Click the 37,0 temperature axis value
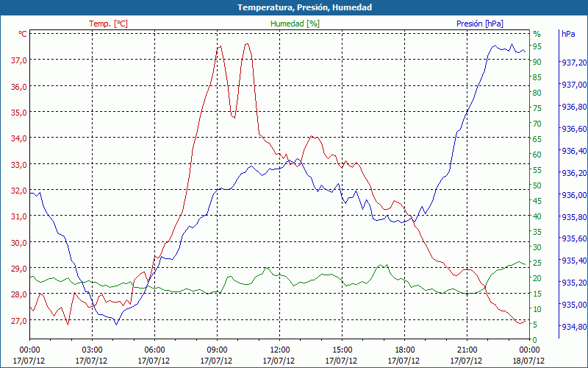The image size is (588, 368). tap(18, 60)
